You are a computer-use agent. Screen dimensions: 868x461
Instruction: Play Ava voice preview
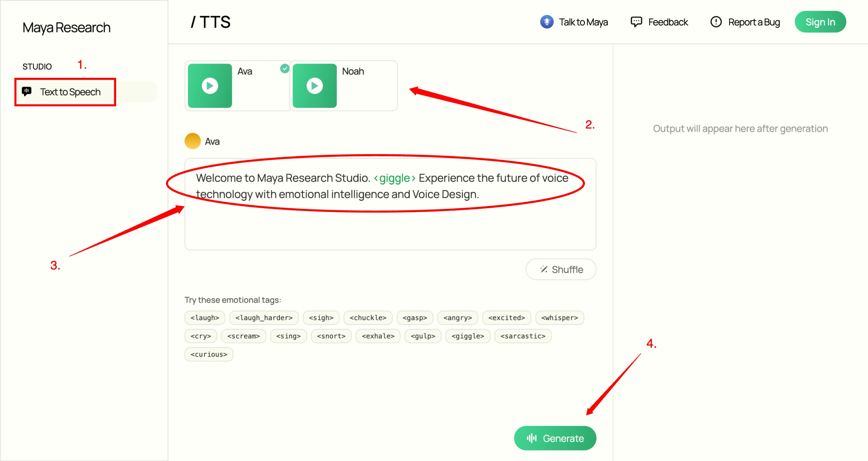(210, 86)
